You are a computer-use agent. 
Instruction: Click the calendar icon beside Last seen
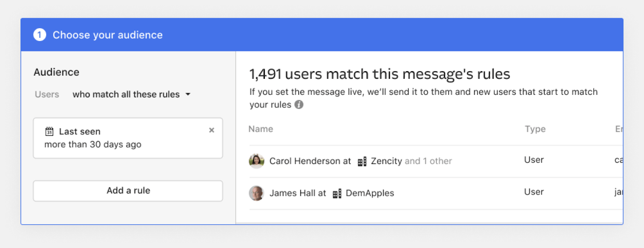49,131
